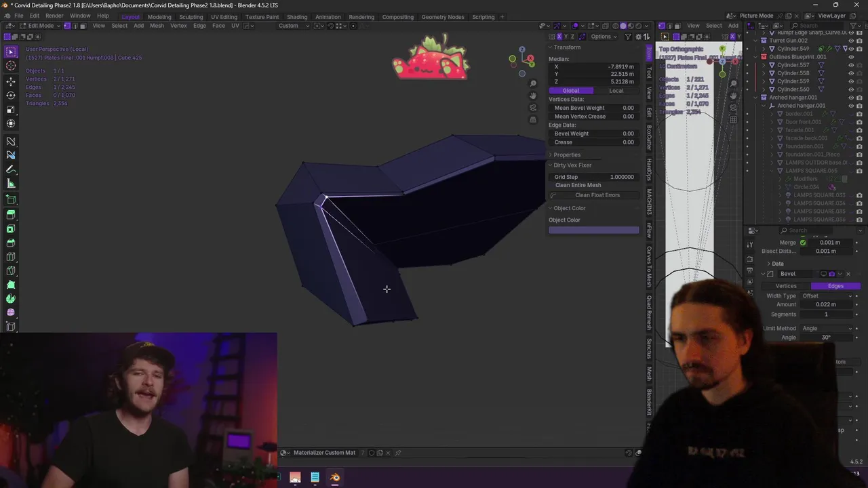
Task: Hide Arched hangar.001 collection eye
Action: click(x=851, y=98)
